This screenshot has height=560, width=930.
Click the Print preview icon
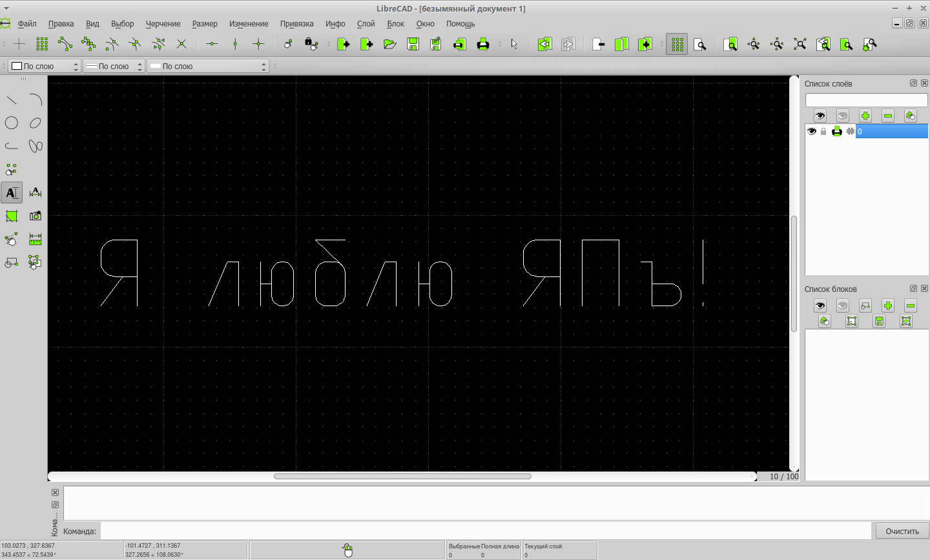[459, 44]
